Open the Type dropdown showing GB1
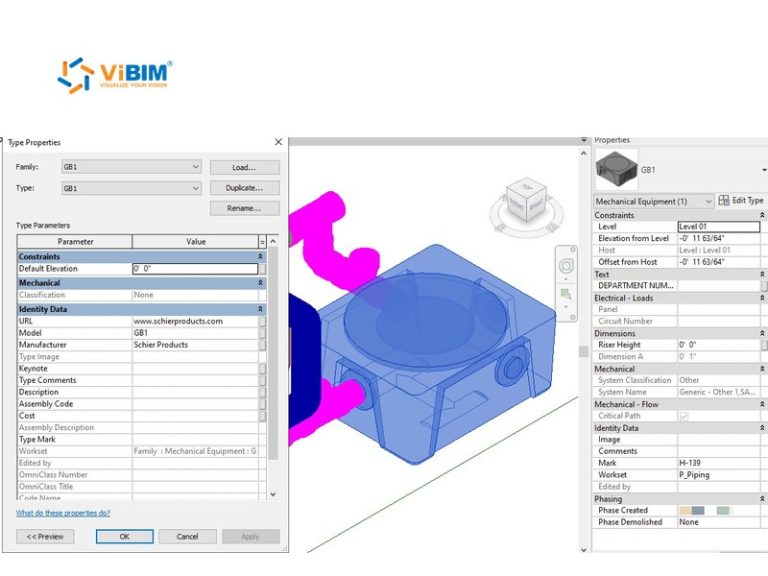 131,188
